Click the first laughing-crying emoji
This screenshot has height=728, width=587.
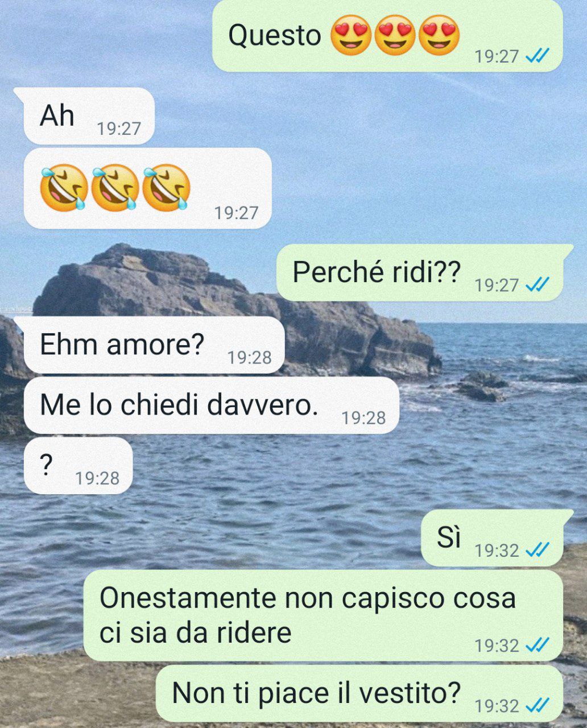point(64,187)
